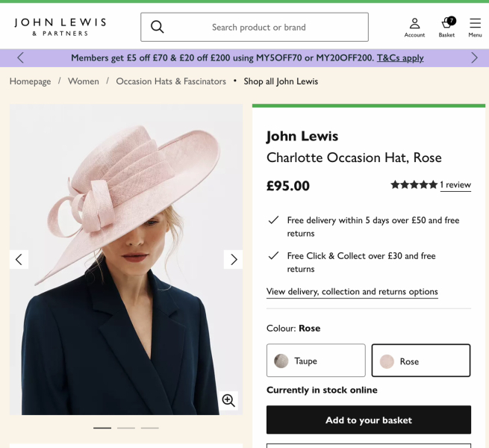Show previous promo banner message

click(20, 58)
